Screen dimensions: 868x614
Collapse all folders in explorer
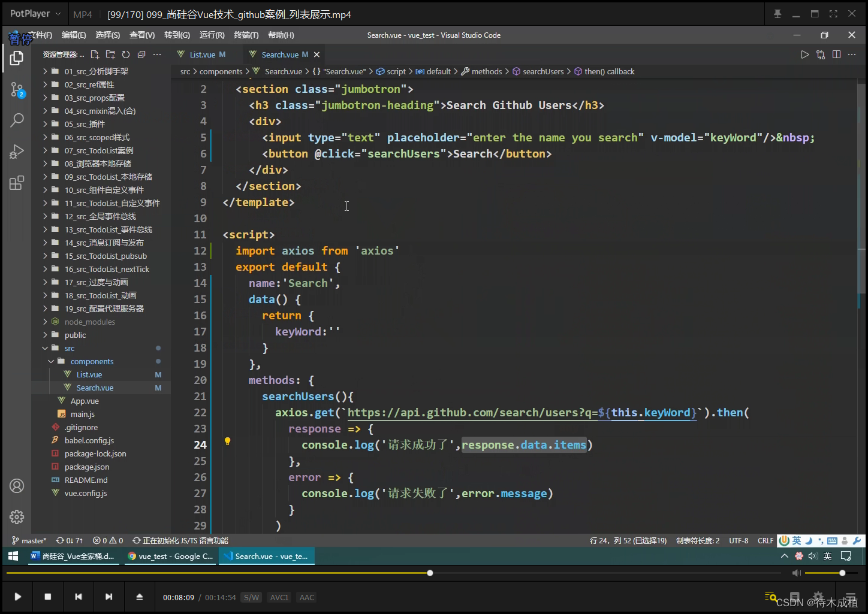pyautogui.click(x=141, y=55)
